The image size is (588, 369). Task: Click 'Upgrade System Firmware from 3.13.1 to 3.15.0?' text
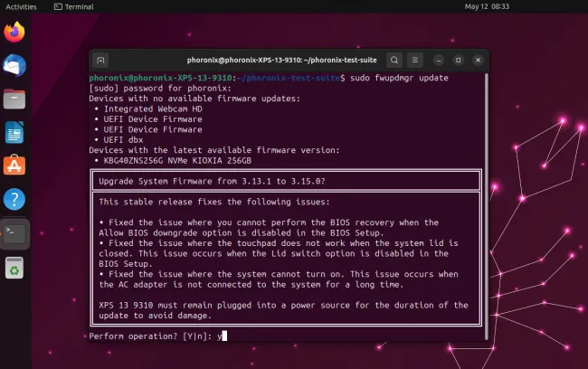point(212,181)
